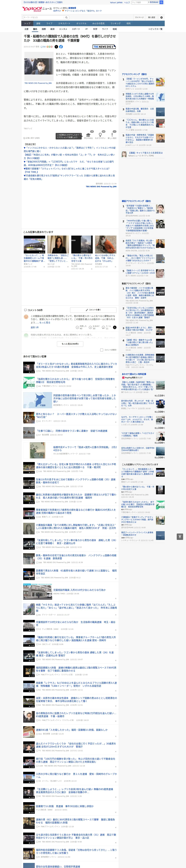This screenshot has width=186, height=868.
Task: Click the comment count bubble showing 50
Action: (x=43, y=47)
